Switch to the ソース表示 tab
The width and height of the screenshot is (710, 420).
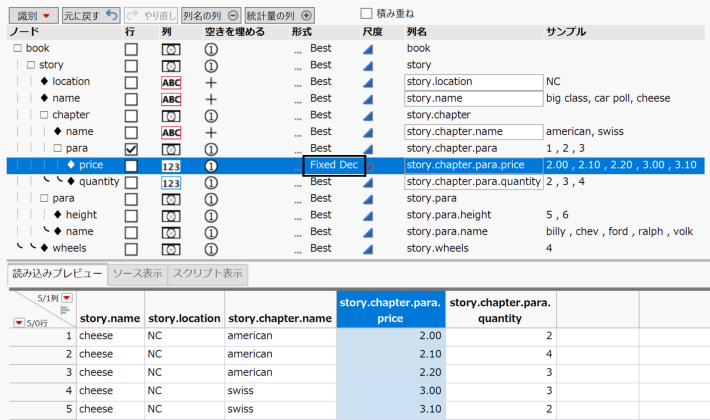tap(137, 273)
